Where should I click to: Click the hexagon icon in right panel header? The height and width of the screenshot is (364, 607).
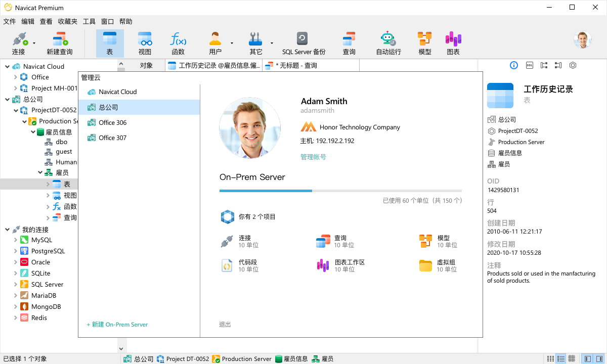pos(573,65)
